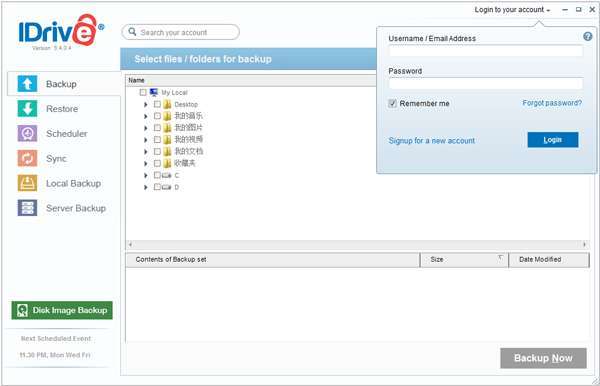This screenshot has height=386, width=600.
Task: Click the Username / Email Address field
Action: pos(486,51)
